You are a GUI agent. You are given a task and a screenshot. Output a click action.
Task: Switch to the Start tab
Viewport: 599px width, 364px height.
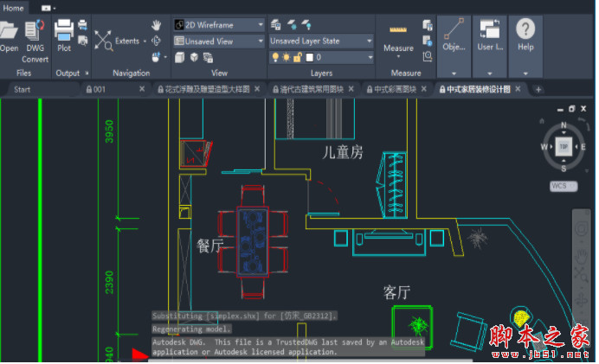tap(23, 89)
